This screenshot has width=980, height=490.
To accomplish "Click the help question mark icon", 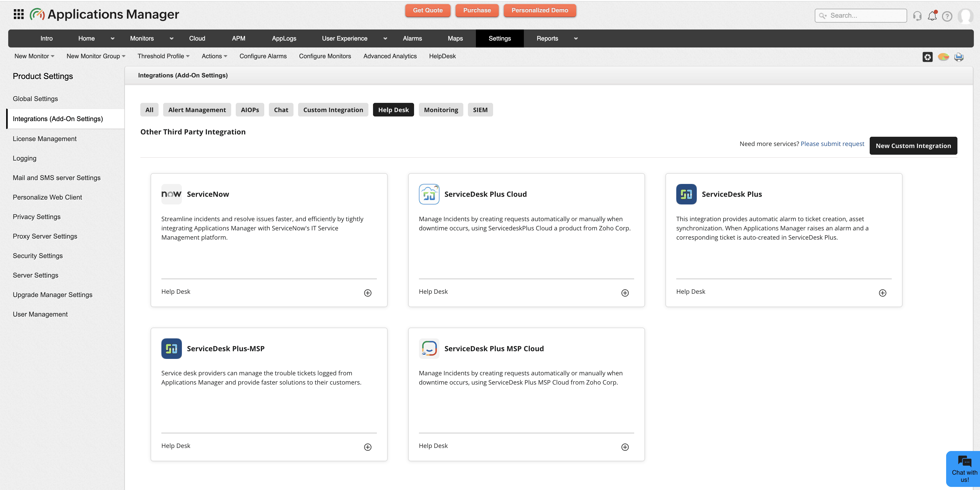I will [x=947, y=16].
